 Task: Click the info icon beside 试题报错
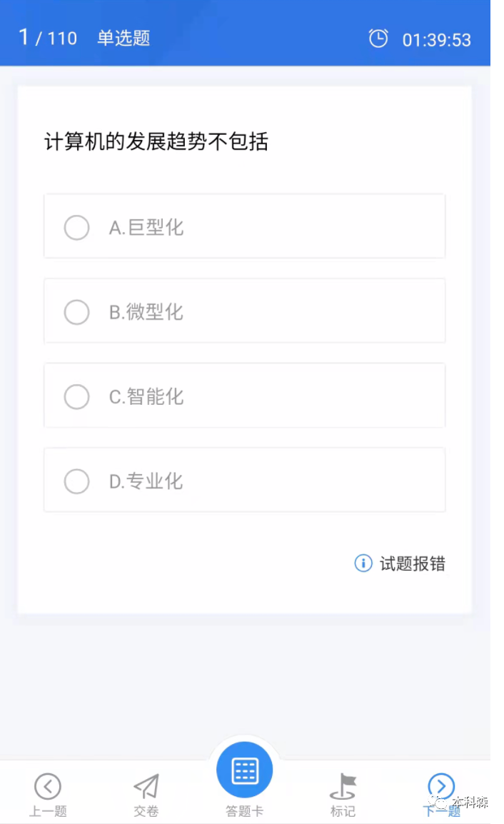[x=363, y=563]
